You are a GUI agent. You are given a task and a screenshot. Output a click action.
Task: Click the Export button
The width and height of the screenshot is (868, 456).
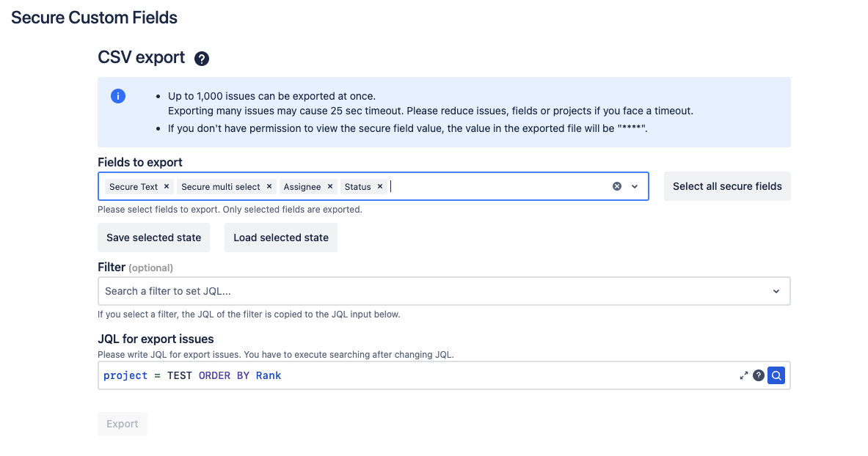(x=123, y=424)
